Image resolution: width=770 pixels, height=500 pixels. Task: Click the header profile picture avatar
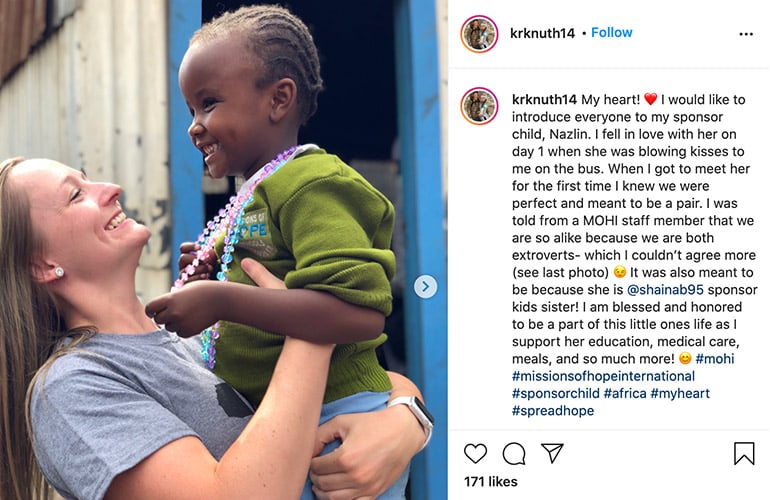479,33
